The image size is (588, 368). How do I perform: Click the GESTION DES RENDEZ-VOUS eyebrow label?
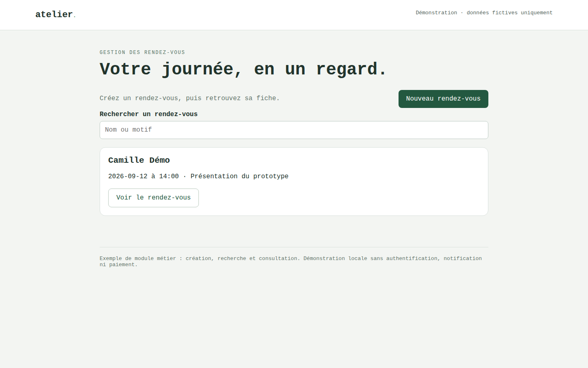point(142,52)
